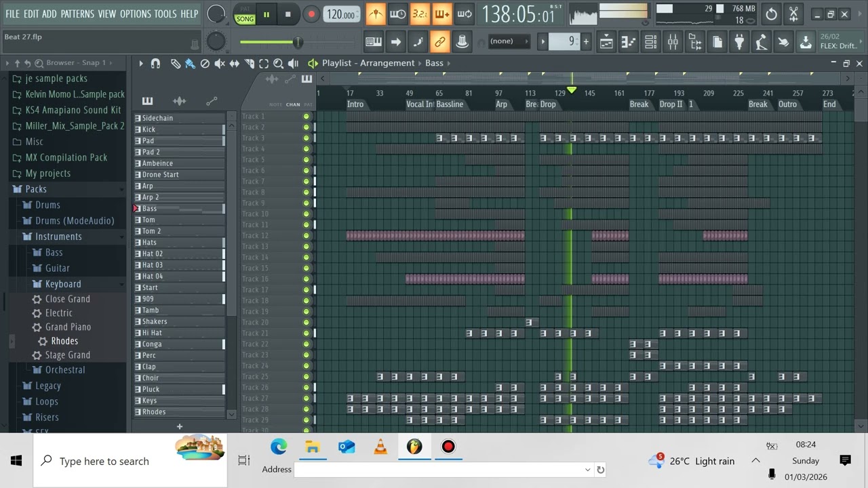Select the Slice tool in Playlist

click(x=249, y=63)
